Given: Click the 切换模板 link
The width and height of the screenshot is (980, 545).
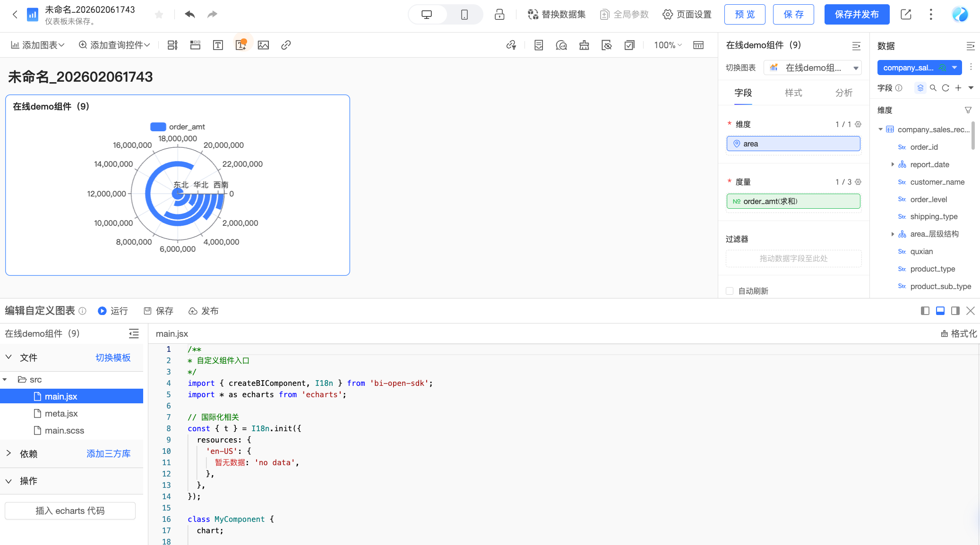Looking at the screenshot, I should [x=113, y=358].
